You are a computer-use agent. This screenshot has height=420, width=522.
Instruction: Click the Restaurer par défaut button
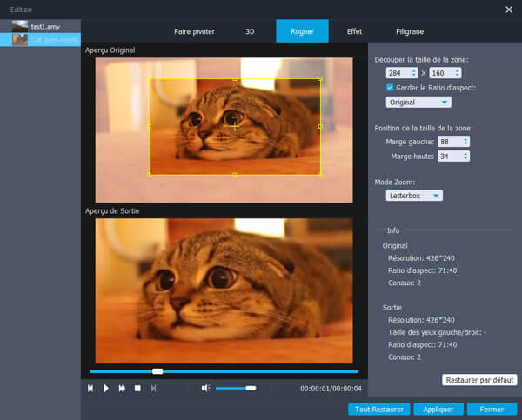coord(479,380)
